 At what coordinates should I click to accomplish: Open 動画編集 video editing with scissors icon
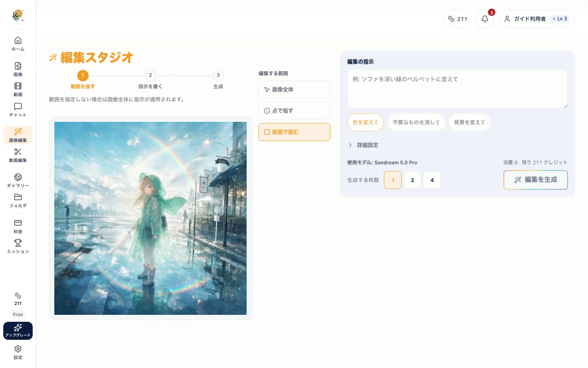18,155
